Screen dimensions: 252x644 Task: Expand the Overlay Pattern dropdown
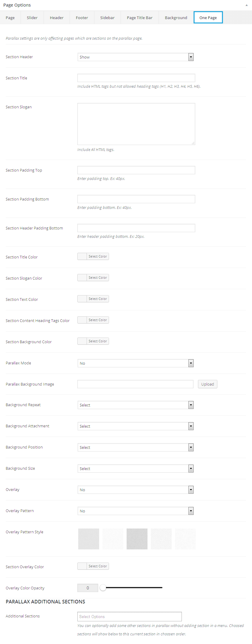tap(136, 511)
